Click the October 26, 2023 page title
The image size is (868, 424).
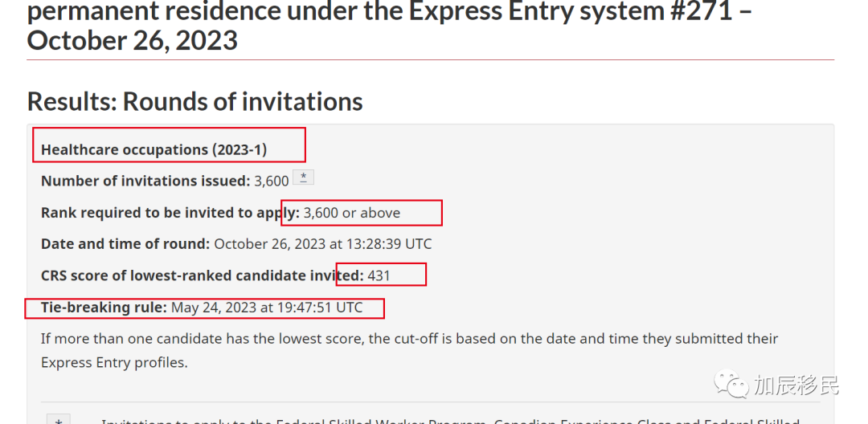(133, 41)
